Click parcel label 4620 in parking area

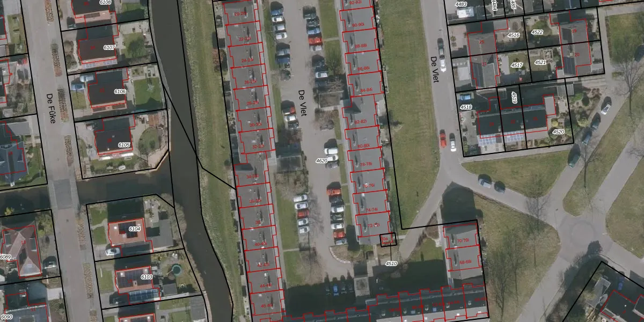tap(321, 161)
